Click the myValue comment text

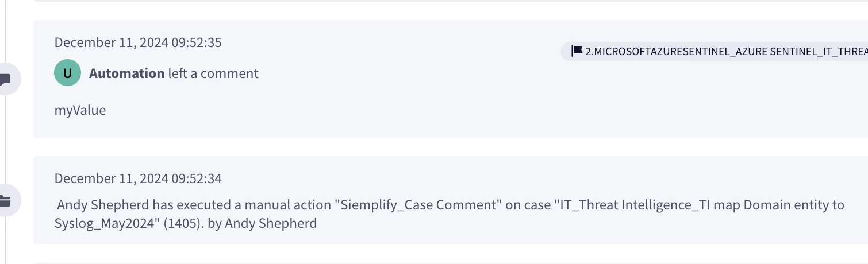(x=80, y=110)
